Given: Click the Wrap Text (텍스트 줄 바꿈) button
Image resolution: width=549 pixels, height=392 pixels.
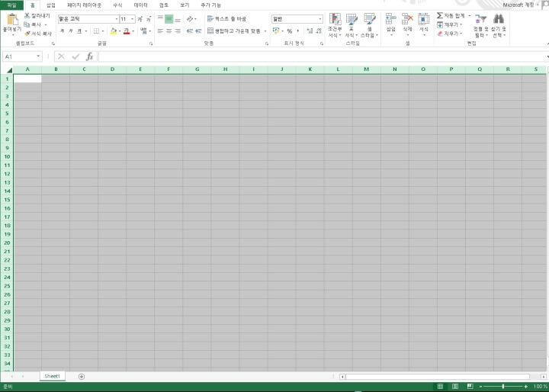Looking at the screenshot, I should (226, 19).
